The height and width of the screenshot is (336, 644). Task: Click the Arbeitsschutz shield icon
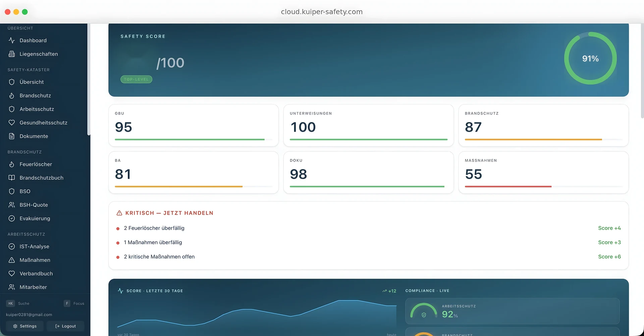[12, 109]
